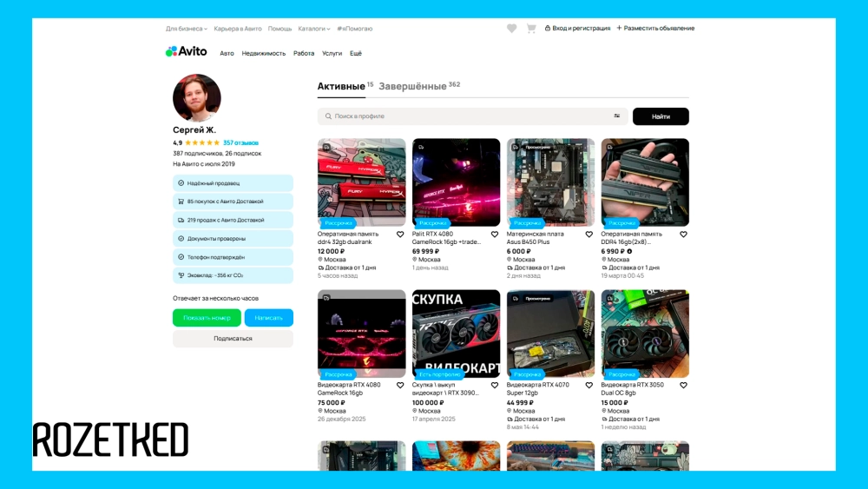
Task: Click the Эковклад CO₂ badge
Action: pos(233,275)
